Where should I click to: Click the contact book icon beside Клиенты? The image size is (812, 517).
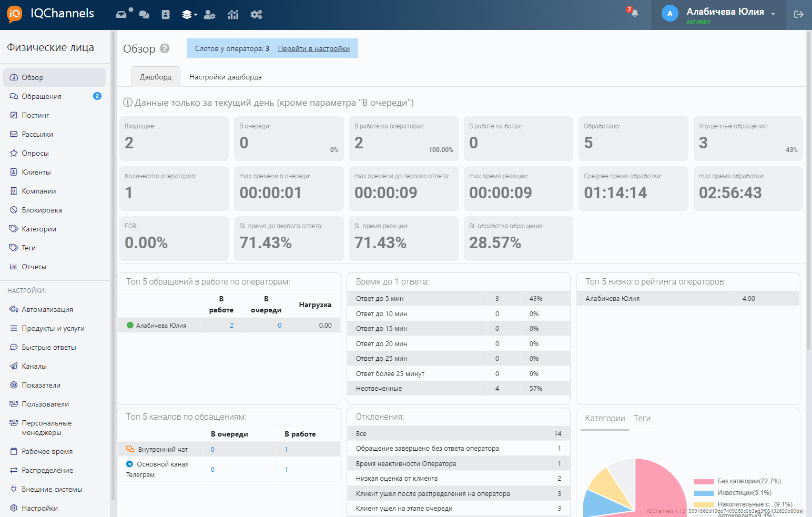tap(14, 172)
